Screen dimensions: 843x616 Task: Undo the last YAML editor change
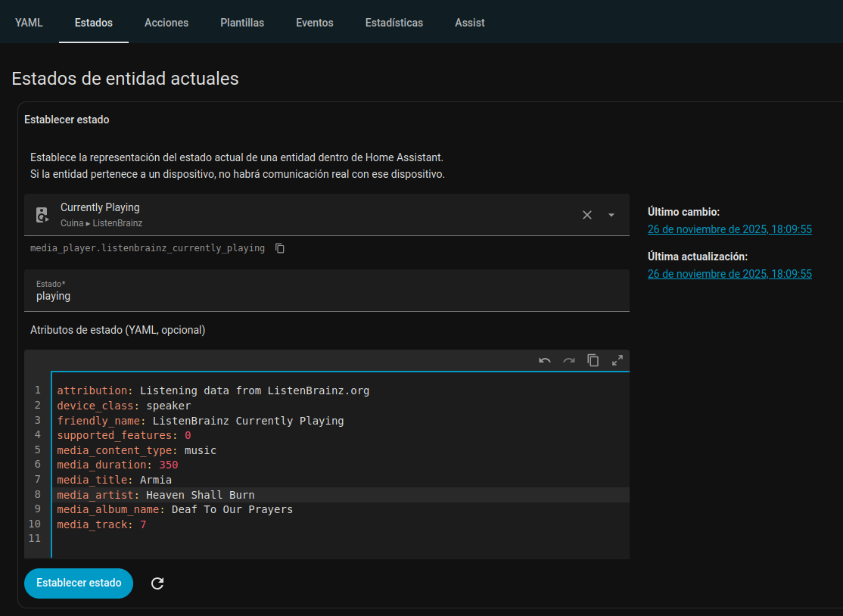point(545,360)
